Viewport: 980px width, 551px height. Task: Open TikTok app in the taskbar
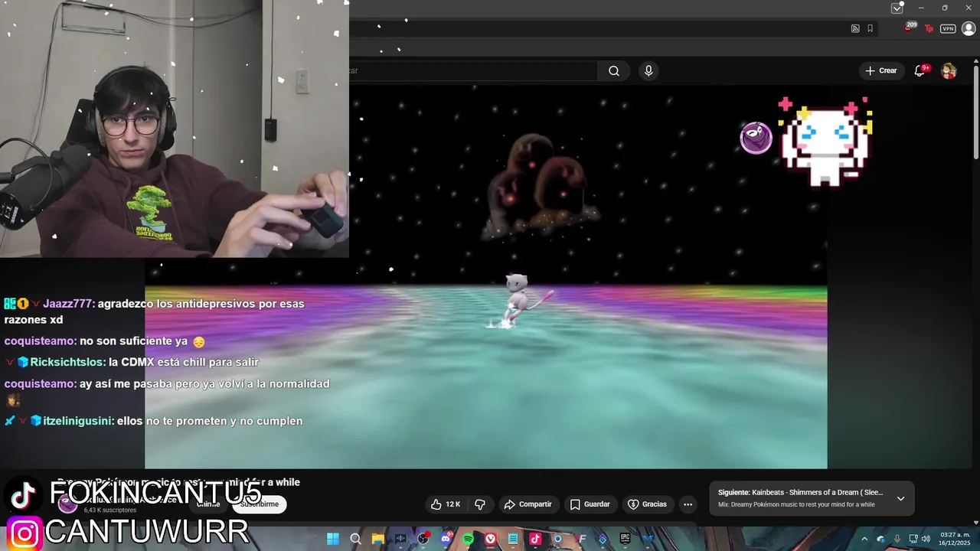coord(535,539)
